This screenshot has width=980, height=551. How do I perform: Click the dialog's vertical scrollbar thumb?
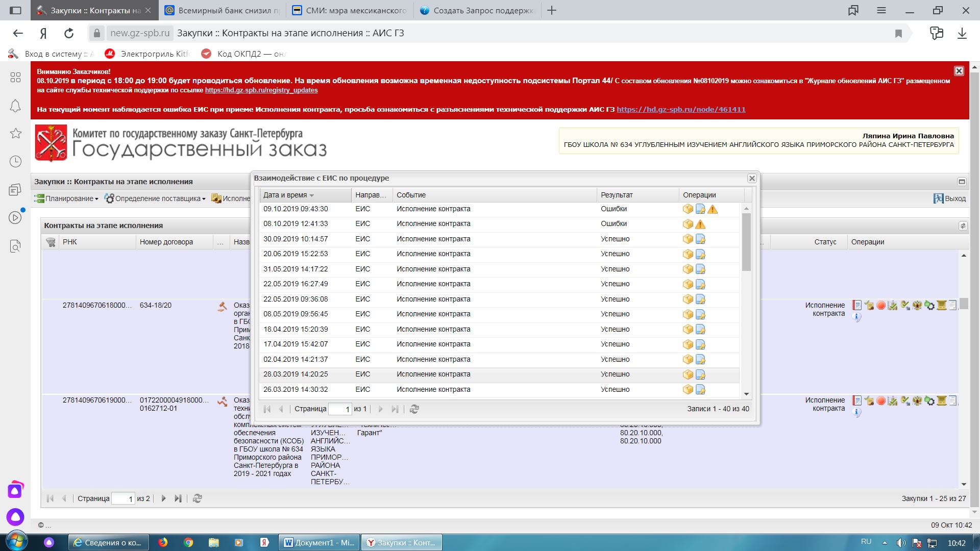pyautogui.click(x=746, y=242)
